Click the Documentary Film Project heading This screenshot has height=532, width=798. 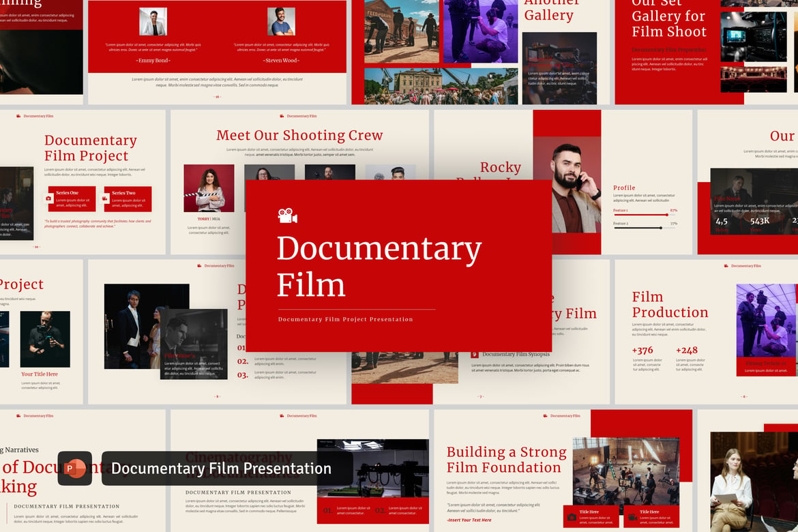(x=91, y=147)
